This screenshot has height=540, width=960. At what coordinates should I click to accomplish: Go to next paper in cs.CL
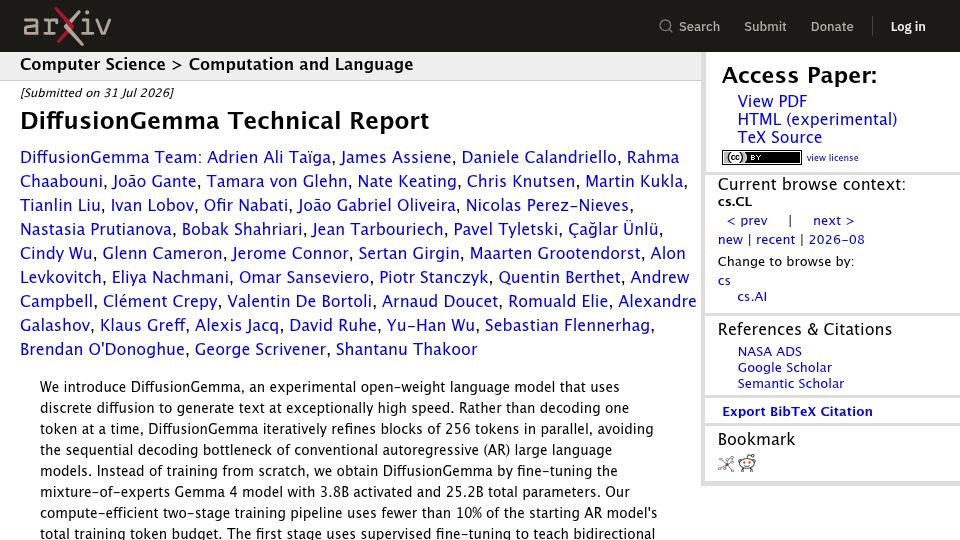pyautogui.click(x=833, y=220)
